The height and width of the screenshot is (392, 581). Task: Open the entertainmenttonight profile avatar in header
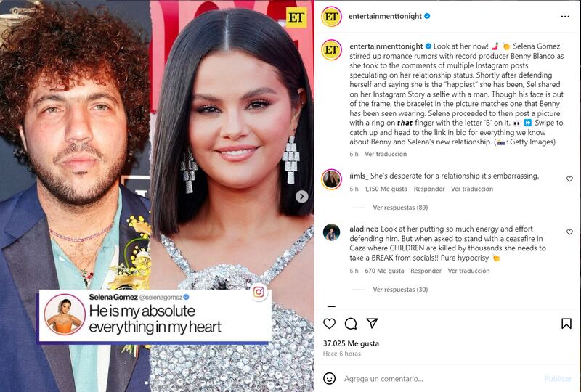331,17
